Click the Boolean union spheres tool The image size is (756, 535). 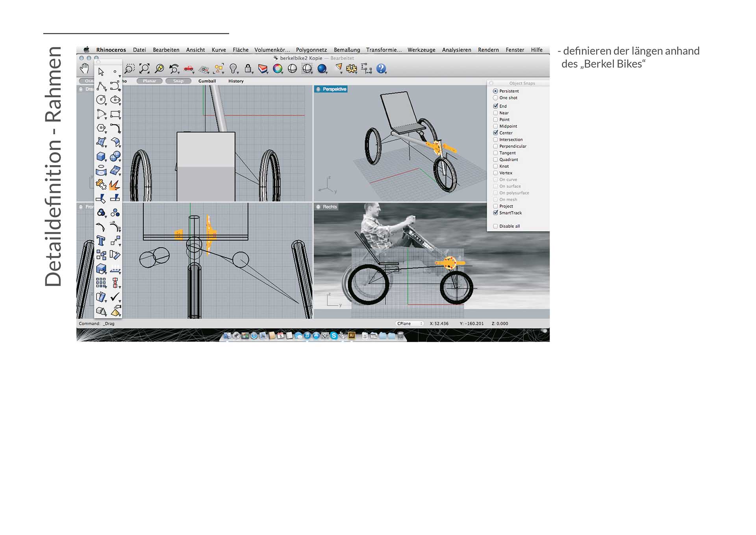(x=115, y=156)
